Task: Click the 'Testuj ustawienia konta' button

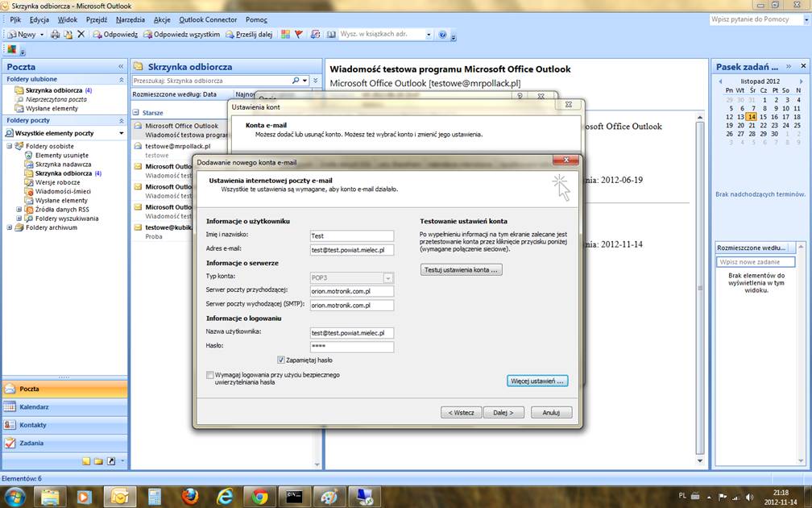Action: pos(462,270)
